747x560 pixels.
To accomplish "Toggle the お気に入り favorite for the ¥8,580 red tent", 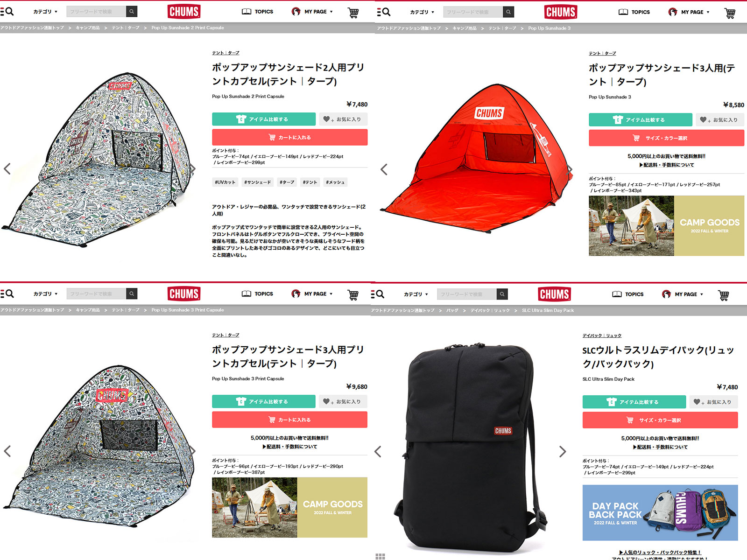I will click(x=719, y=120).
